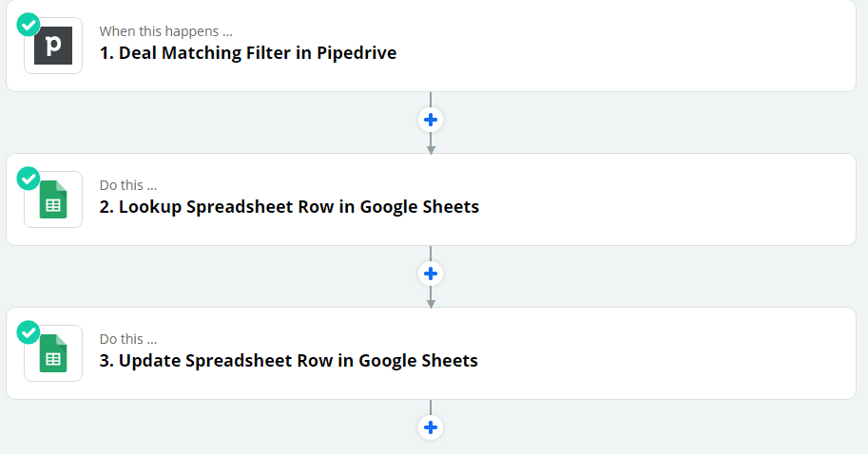Expand the step 2 action card on its blank area

click(x=665, y=199)
